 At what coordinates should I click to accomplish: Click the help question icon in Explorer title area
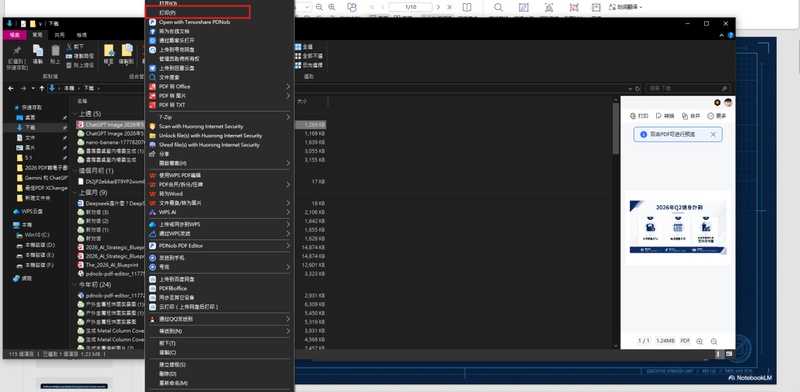pos(731,35)
